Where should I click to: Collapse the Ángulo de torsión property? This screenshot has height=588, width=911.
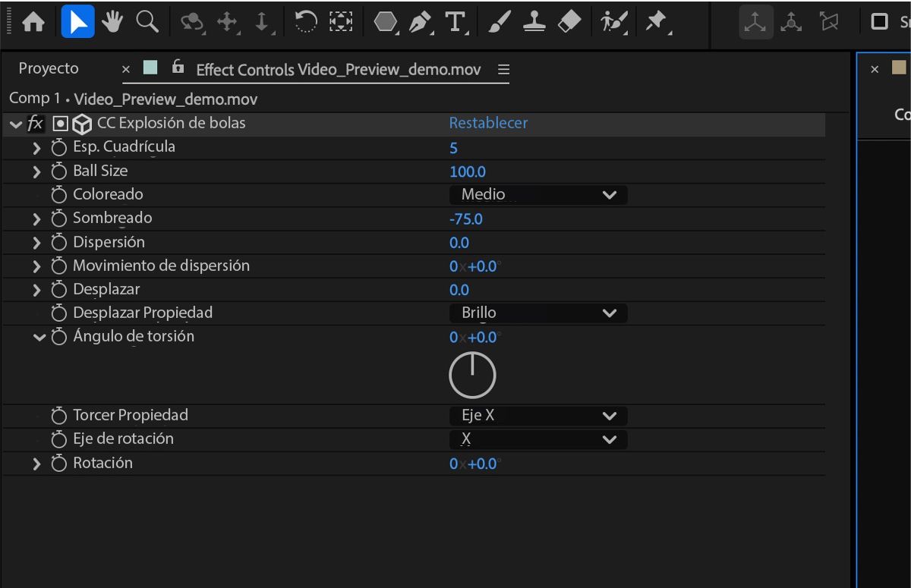(39, 337)
